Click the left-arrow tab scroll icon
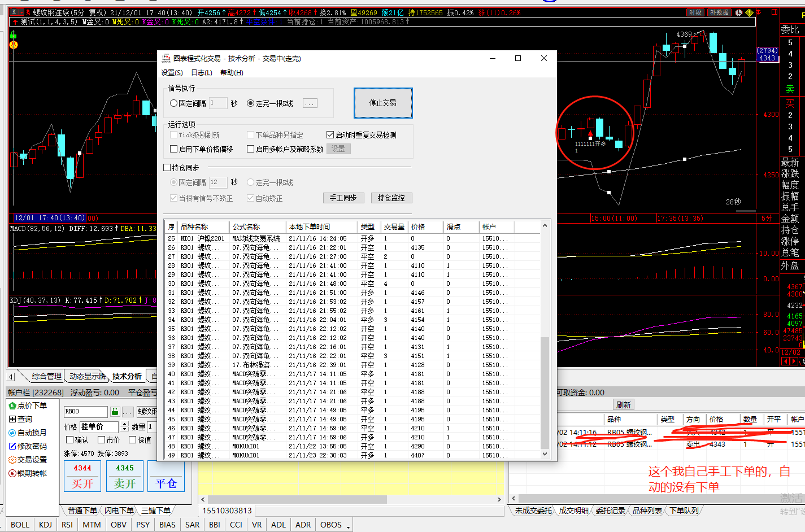 pyautogui.click(x=11, y=376)
